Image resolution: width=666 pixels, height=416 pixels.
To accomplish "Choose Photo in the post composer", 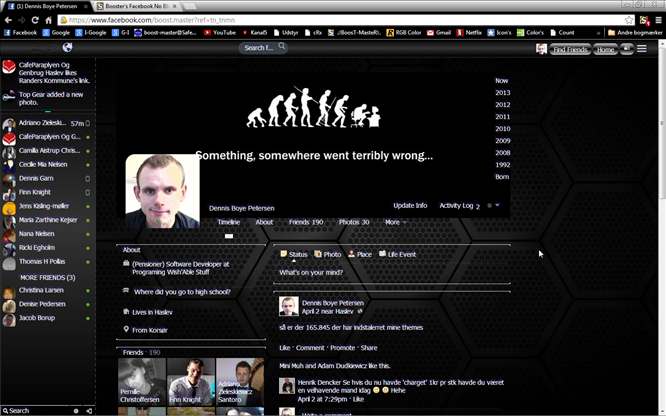I will click(x=327, y=254).
